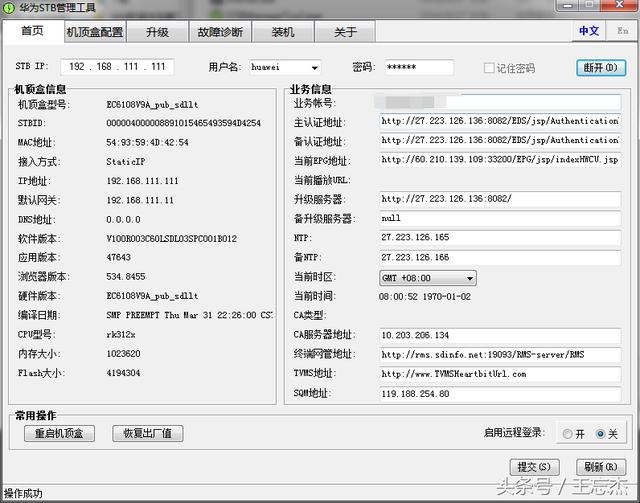Viewport: 640px width, 503px height.
Task: Go to the 故障诊断 tab
Action: [x=220, y=32]
